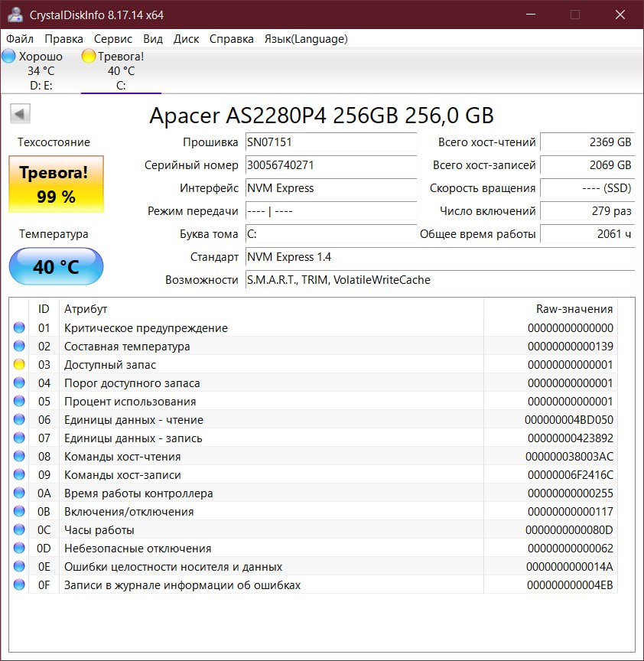Image resolution: width=644 pixels, height=661 pixels.
Task: Click the CrystalDiskInfo app icon in title bar
Action: pyautogui.click(x=15, y=15)
